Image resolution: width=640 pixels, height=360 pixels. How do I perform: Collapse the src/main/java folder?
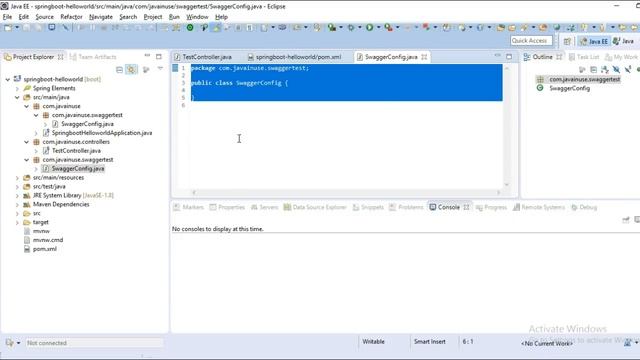(x=17, y=97)
